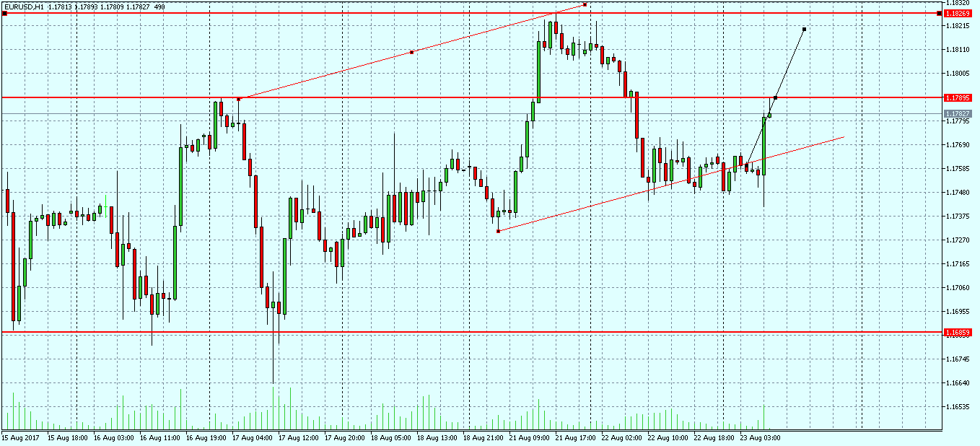This screenshot has width=980, height=446.
Task: Click the latest small green candle
Action: tap(770, 114)
